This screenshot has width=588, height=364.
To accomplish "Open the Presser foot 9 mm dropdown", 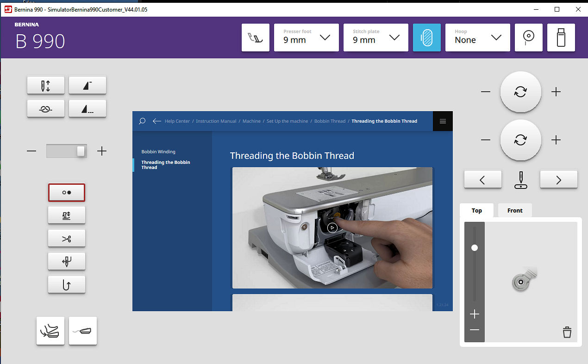I will (x=307, y=38).
